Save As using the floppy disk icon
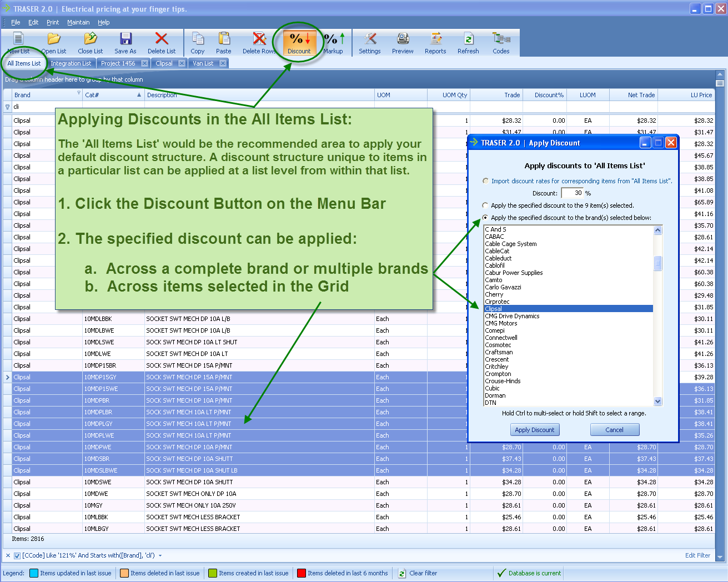This screenshot has height=582, width=728. (125, 43)
